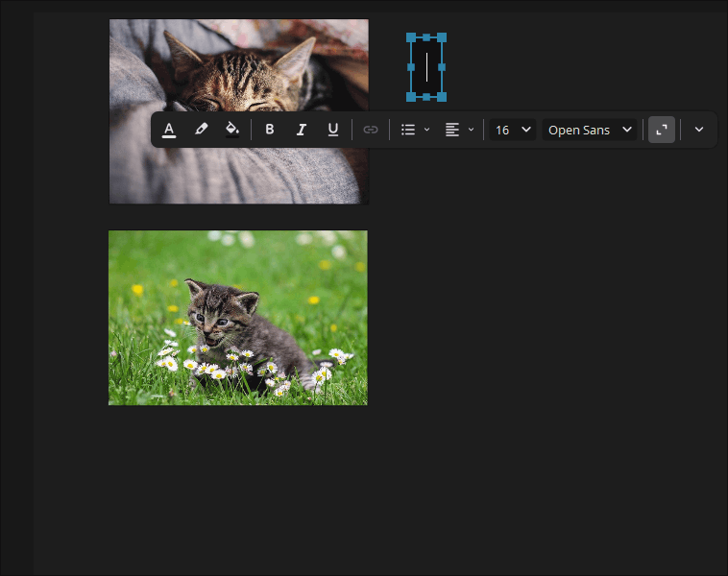Click inside the selected text box

[426, 67]
